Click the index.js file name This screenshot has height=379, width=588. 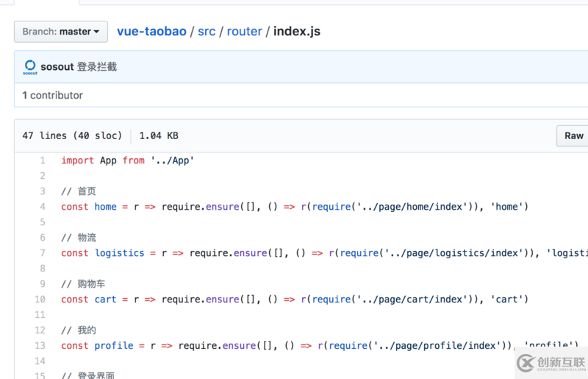pos(297,32)
